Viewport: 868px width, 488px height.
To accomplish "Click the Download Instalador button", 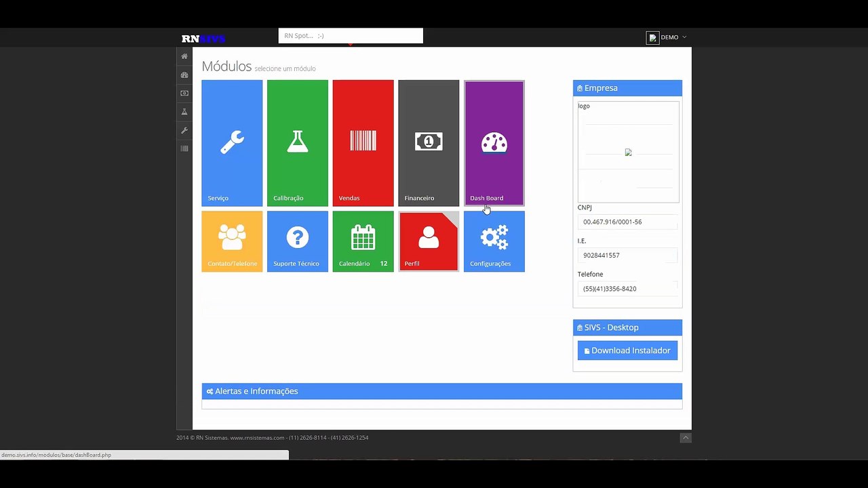I will 627,350.
